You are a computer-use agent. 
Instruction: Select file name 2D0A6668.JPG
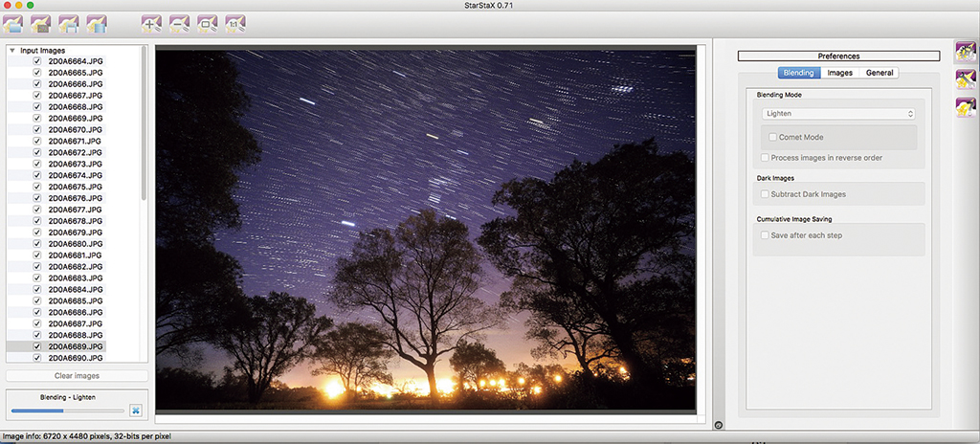76,107
